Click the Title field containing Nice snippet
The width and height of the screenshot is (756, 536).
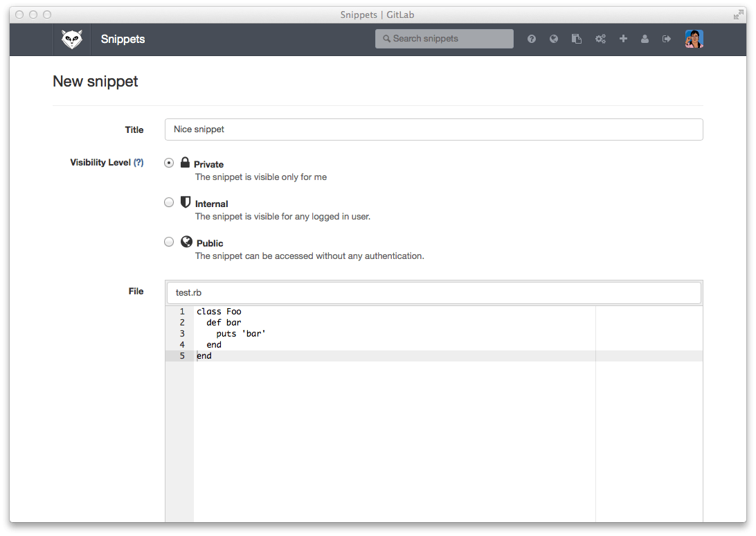click(433, 129)
